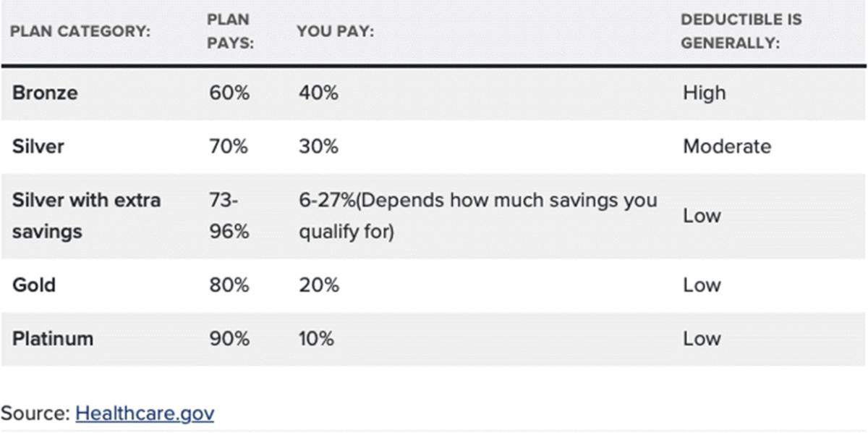Viewport: 868px width, 433px height.
Task: Open the Healthcare.gov source link
Action: (145, 413)
